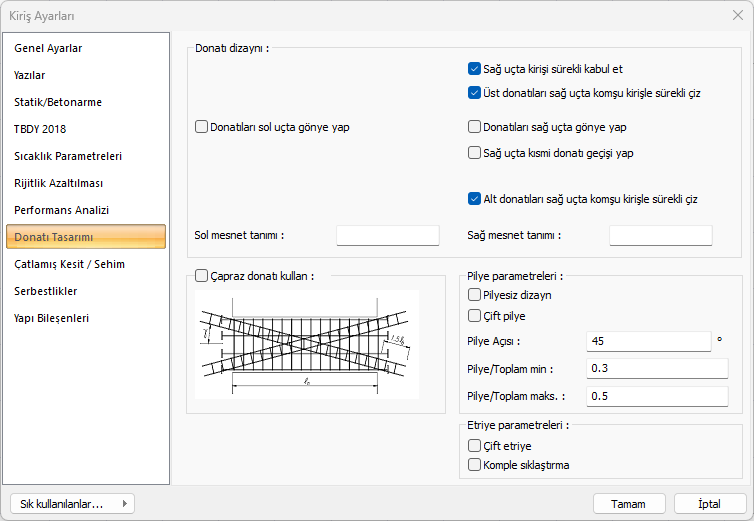This screenshot has width=754, height=521.
Task: Click the İptal button
Action: 710,504
